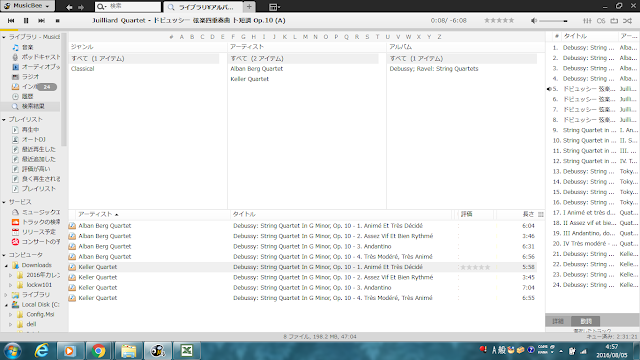Click the navigate back arrow
Screen dimensions: 640x360
point(69,7)
